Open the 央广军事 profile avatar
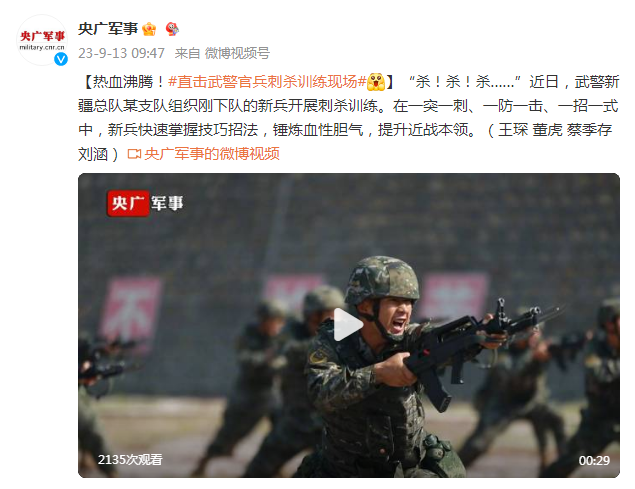635x489 pixels. pyautogui.click(x=42, y=41)
